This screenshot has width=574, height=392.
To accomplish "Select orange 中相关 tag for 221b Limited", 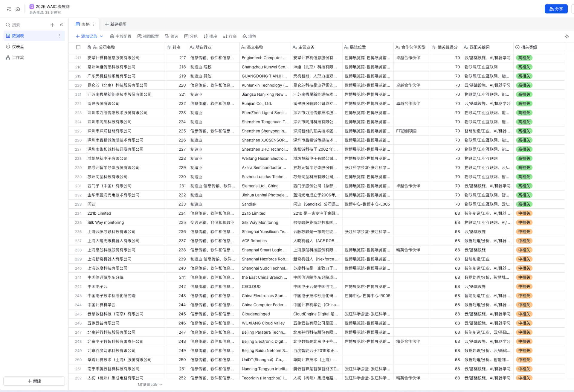I will (x=524, y=213).
